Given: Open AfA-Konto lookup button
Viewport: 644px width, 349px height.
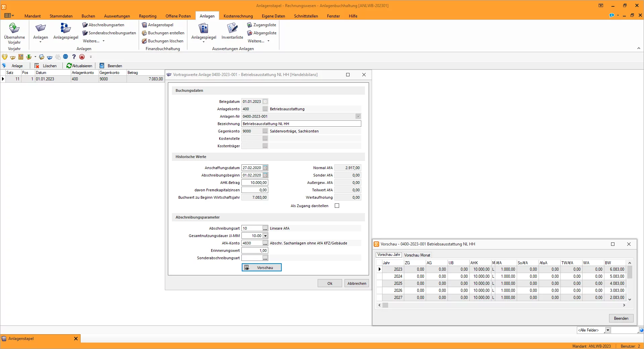Looking at the screenshot, I should pos(265,243).
